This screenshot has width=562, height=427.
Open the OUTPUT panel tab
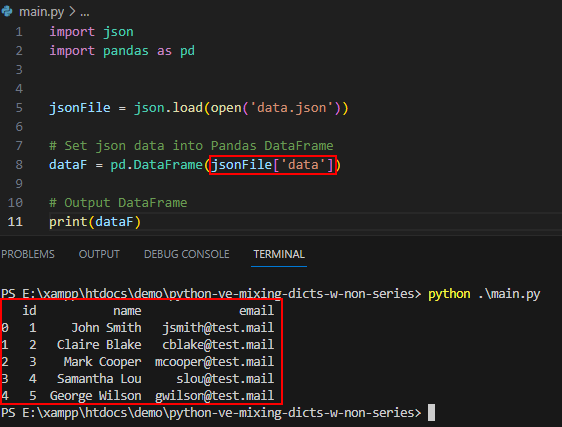[x=99, y=254]
